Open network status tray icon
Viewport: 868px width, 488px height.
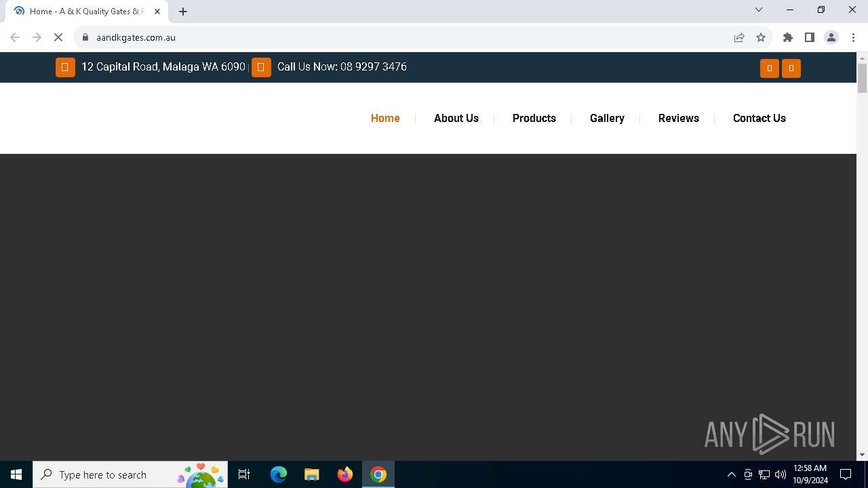[764, 474]
